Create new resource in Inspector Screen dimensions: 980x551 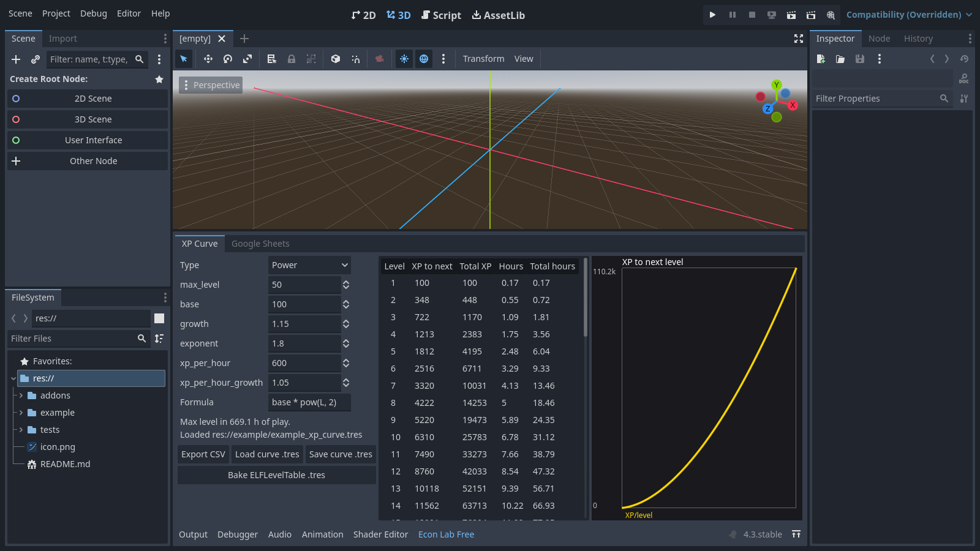(x=821, y=59)
